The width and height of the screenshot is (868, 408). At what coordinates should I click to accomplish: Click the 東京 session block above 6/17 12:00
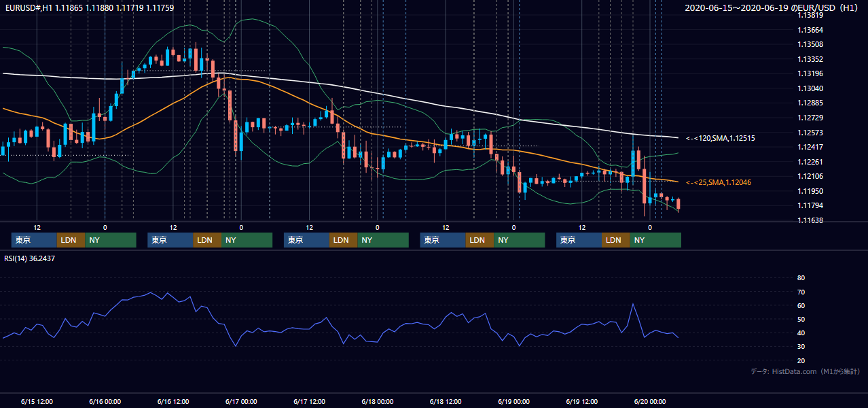point(306,240)
